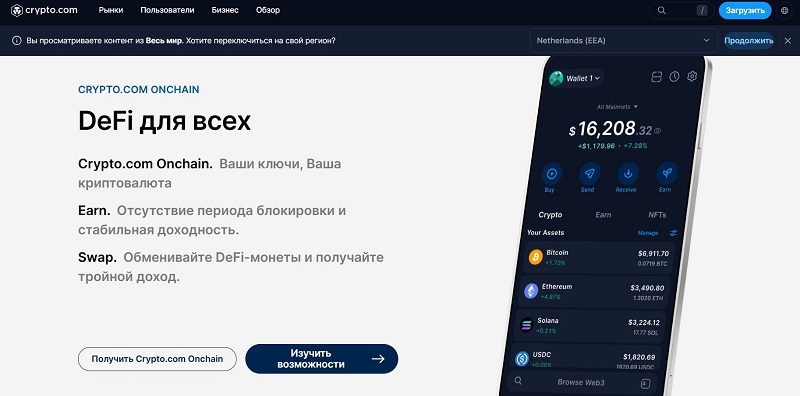Click the USDC coin icon
800x396 pixels.
522,359
